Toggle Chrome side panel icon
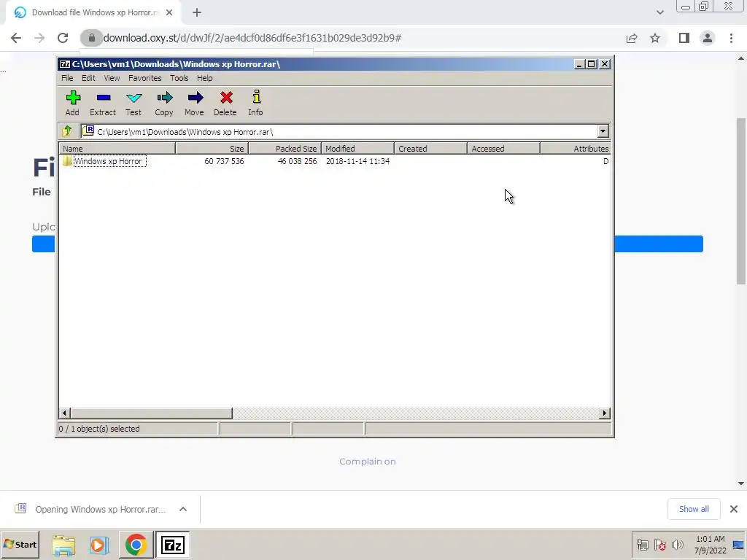 pos(684,38)
